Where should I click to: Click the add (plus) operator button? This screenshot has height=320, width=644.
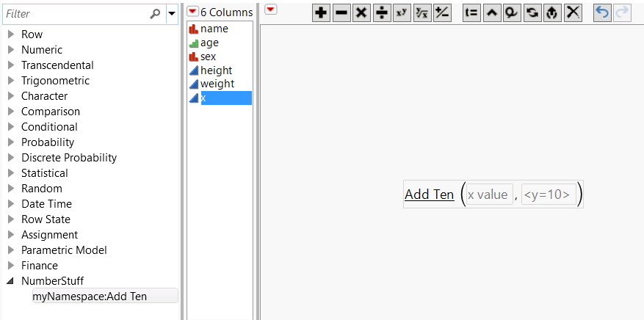[x=321, y=13]
